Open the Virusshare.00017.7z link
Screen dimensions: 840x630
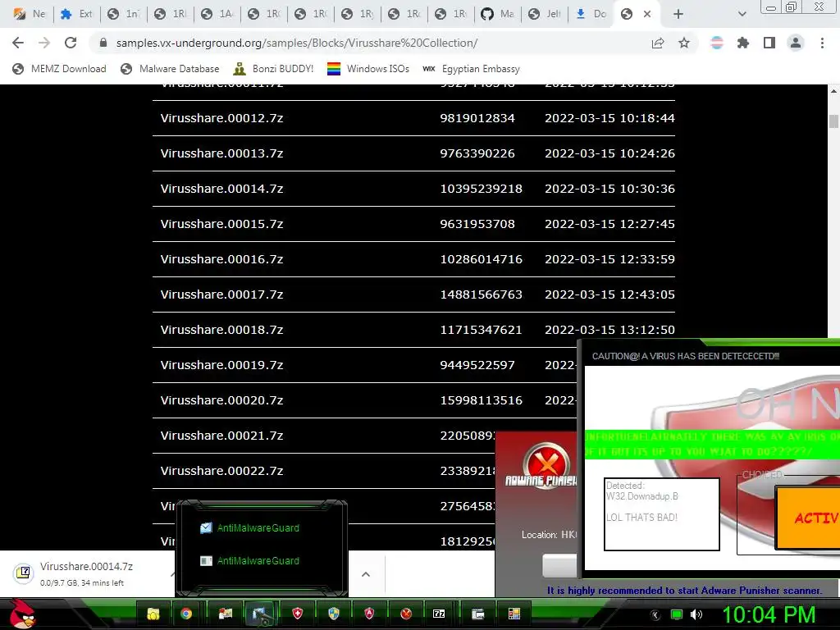click(x=221, y=294)
